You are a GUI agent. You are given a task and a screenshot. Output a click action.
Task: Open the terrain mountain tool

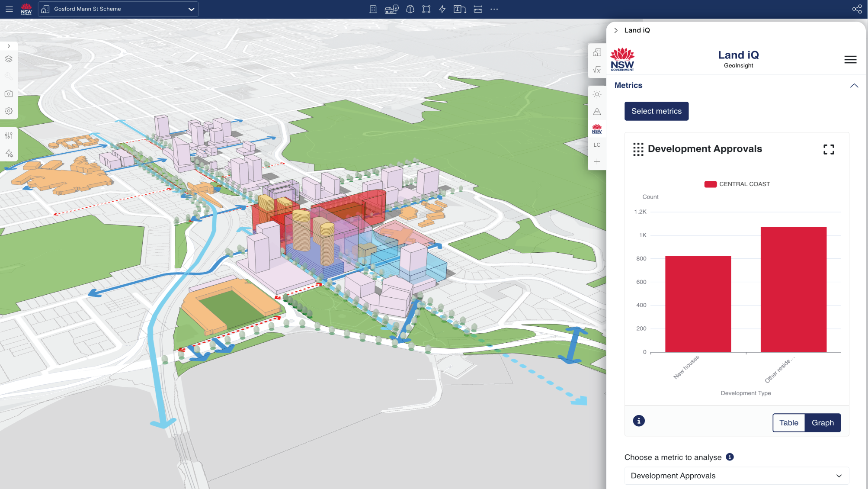pos(597,111)
